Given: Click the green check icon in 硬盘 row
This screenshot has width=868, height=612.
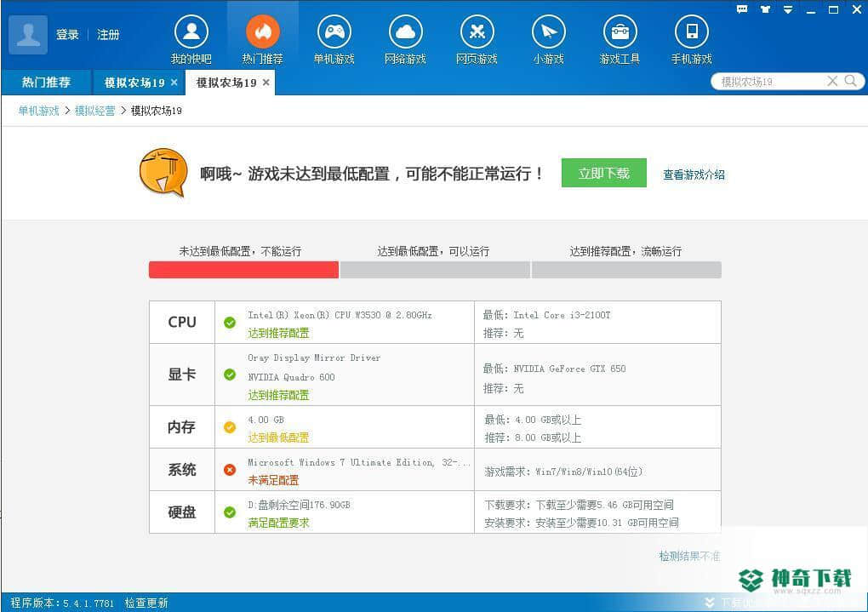Looking at the screenshot, I should [x=230, y=512].
